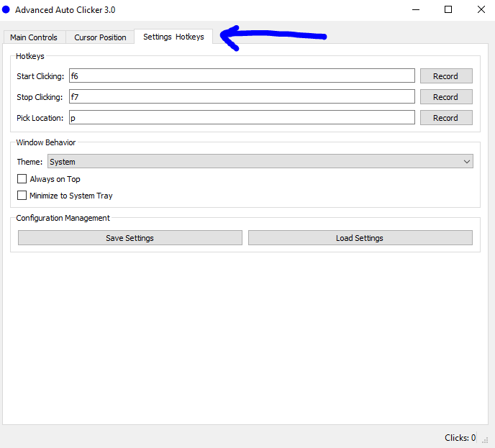
Task: Click the Stop Clicking label
Action: (x=40, y=97)
